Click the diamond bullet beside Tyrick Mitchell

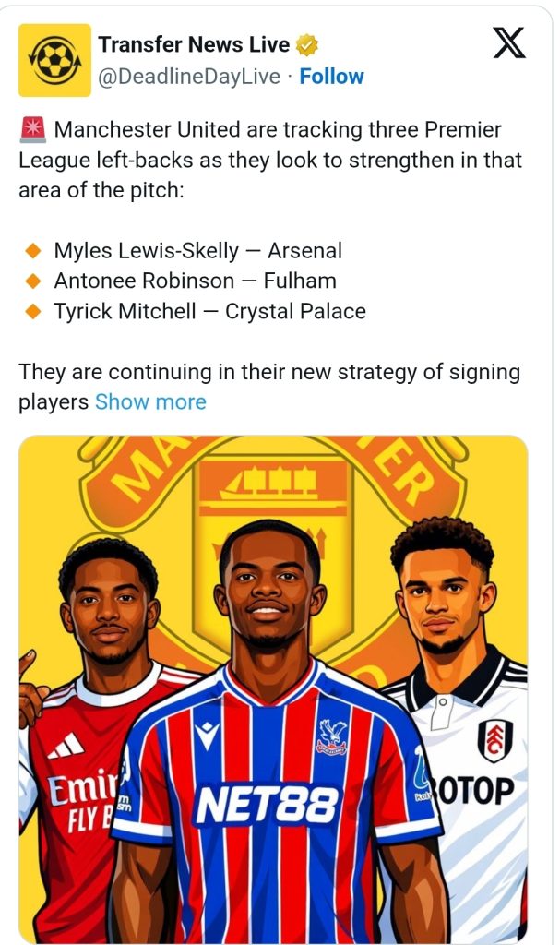coord(33,311)
